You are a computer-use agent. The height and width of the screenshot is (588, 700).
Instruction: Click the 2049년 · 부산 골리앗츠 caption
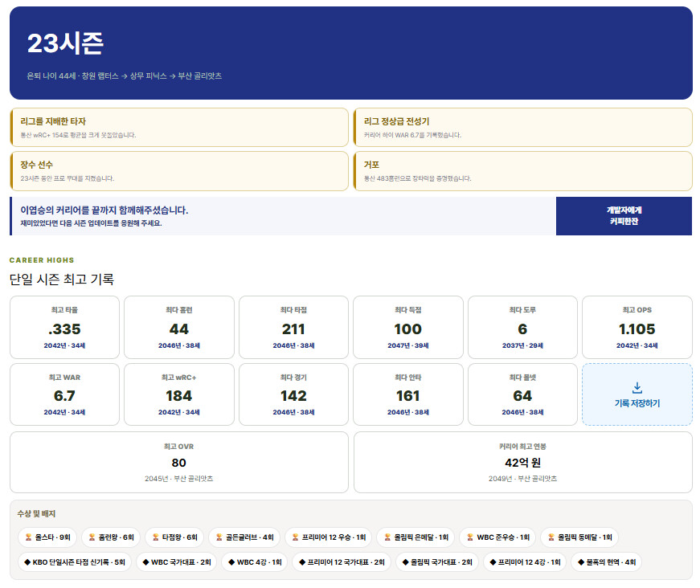522,479
